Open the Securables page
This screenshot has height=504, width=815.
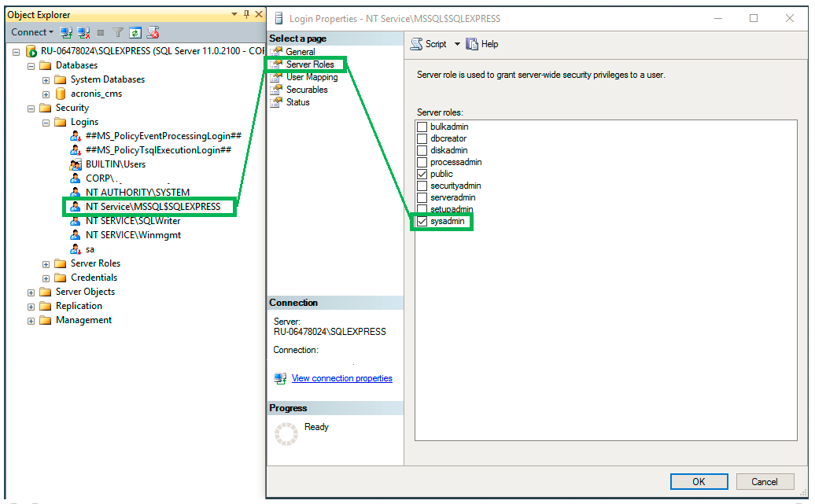click(307, 90)
